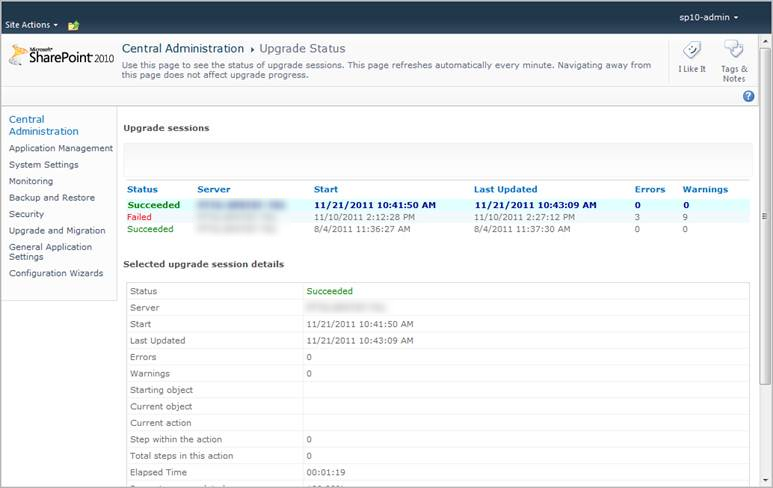Select Security in the sidebar
The width and height of the screenshot is (773, 488).
click(26, 214)
